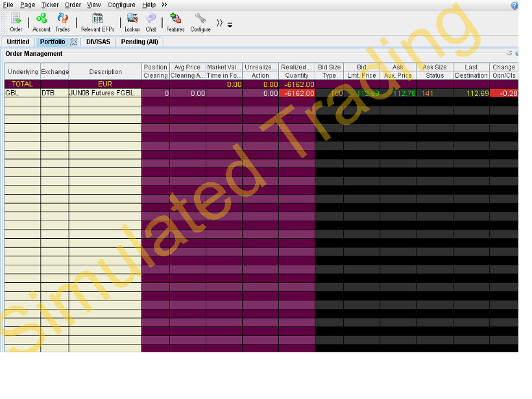This screenshot has width=532, height=399.
Task: Switch to the Pending (All) tab
Action: pos(139,42)
